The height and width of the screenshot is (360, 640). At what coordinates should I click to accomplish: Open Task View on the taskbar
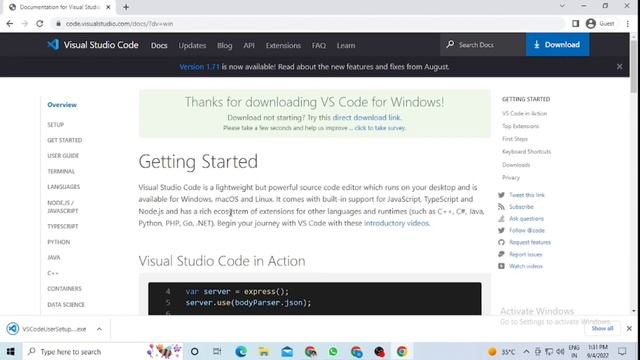(217, 351)
